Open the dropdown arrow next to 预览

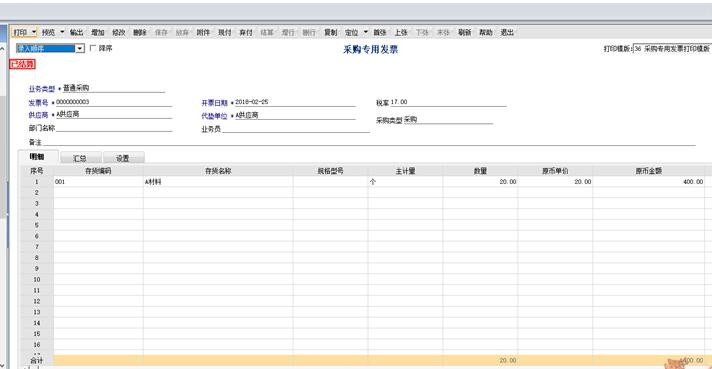62,32
